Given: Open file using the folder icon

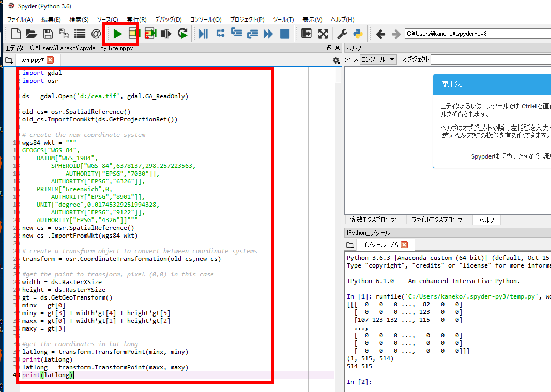Looking at the screenshot, I should [32, 34].
